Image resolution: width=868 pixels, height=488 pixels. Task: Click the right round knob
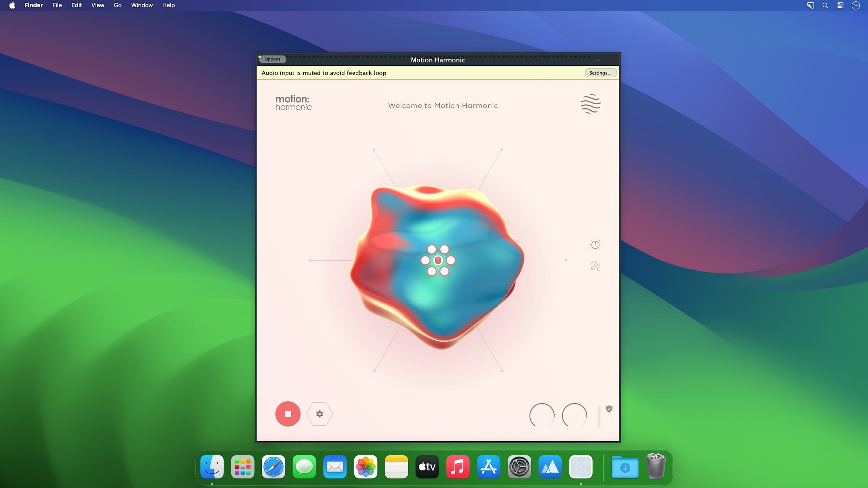[574, 415]
